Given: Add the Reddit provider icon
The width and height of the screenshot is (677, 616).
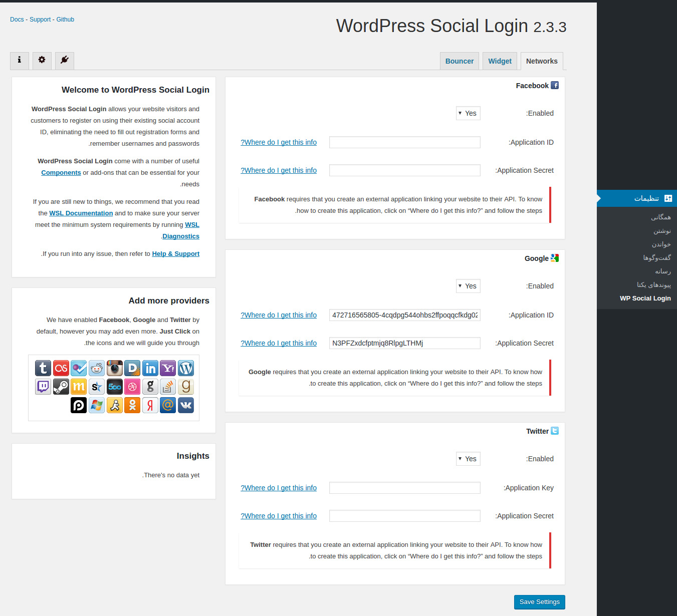Looking at the screenshot, I should 97,368.
